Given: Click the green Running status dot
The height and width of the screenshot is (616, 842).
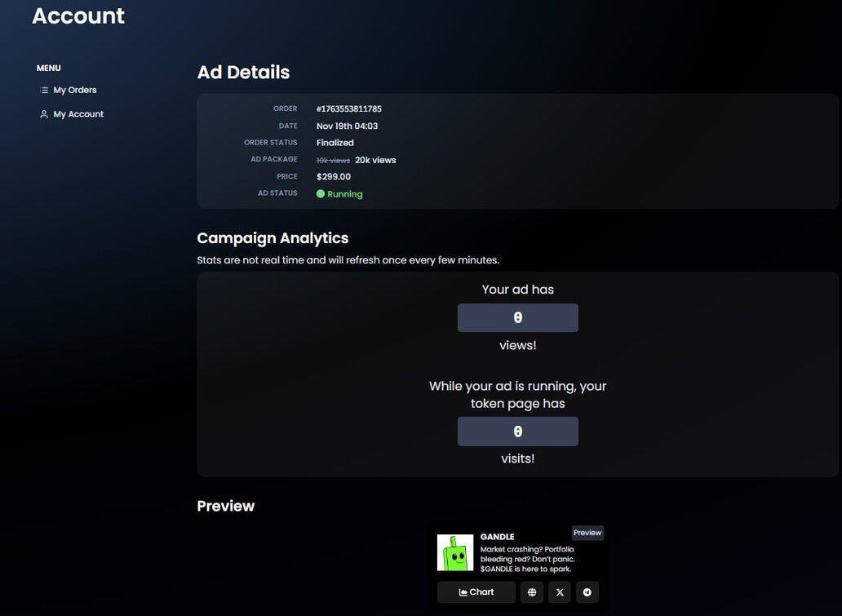Looking at the screenshot, I should (x=321, y=194).
